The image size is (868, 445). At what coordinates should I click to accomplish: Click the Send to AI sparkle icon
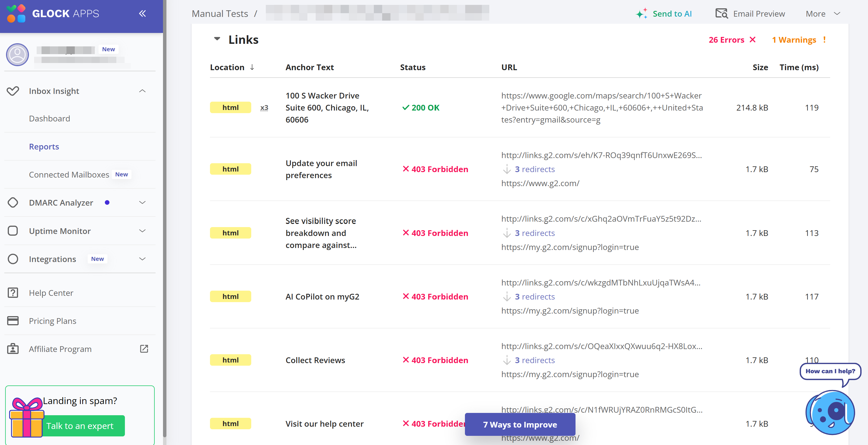(642, 13)
